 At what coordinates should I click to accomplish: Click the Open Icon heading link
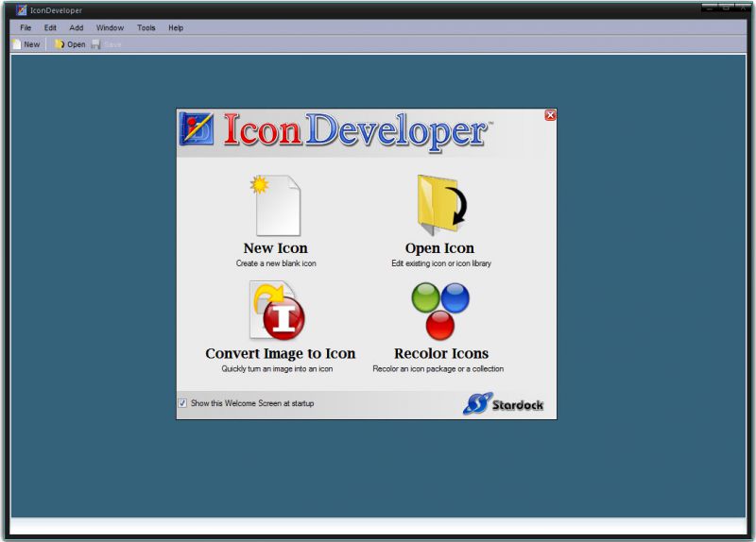(439, 248)
